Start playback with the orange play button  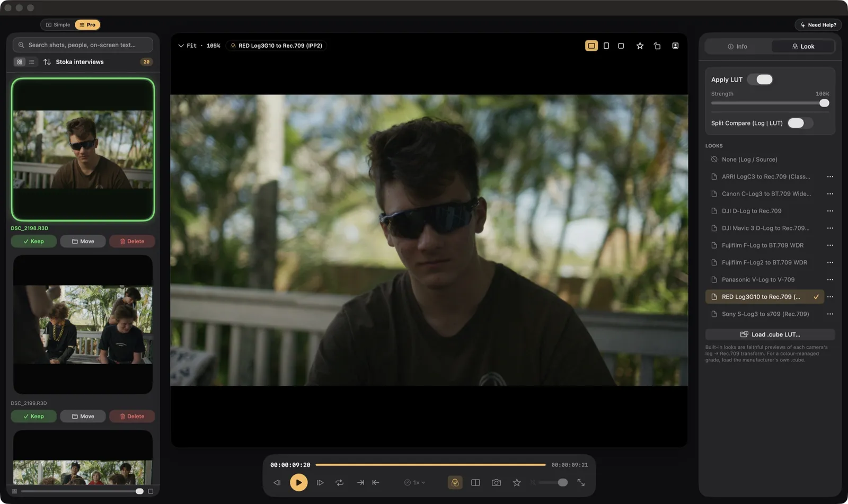coord(298,483)
